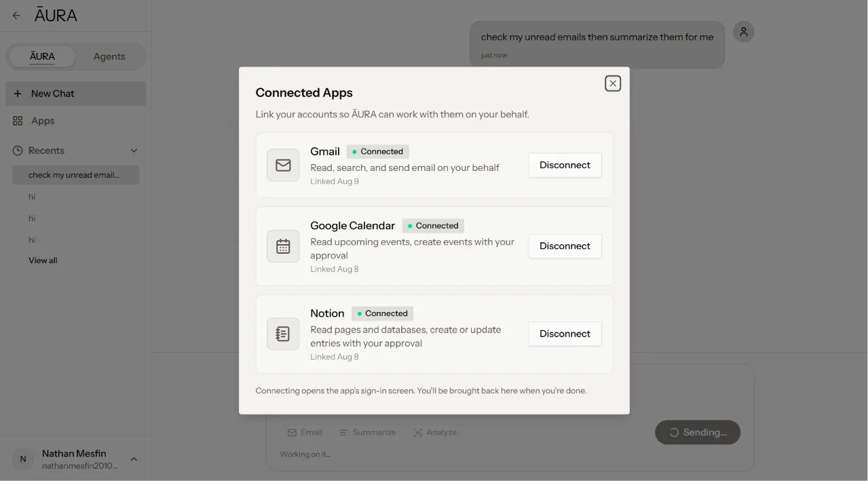
Task: Click the Gmail app name
Action: pyautogui.click(x=325, y=151)
